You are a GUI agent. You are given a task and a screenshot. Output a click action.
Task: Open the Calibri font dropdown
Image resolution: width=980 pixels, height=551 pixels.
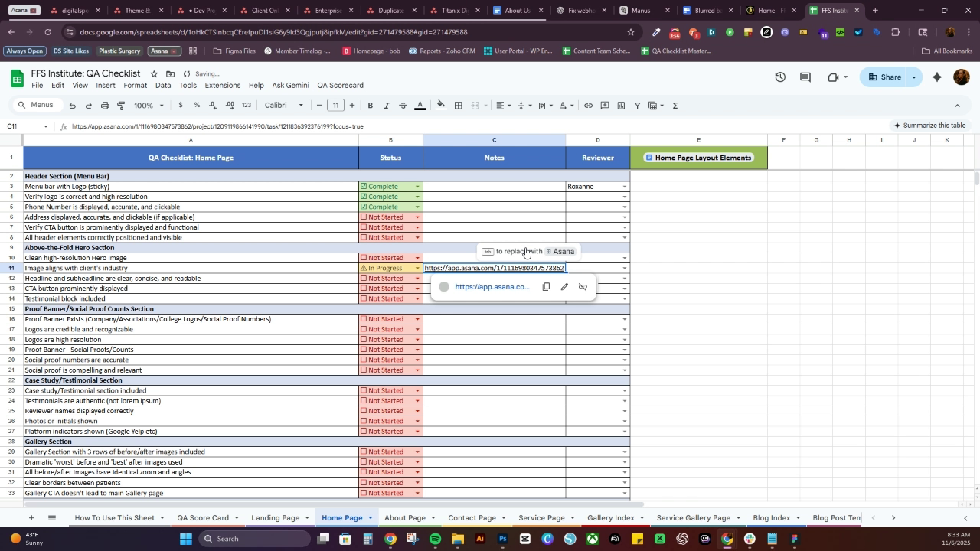pyautogui.click(x=284, y=106)
